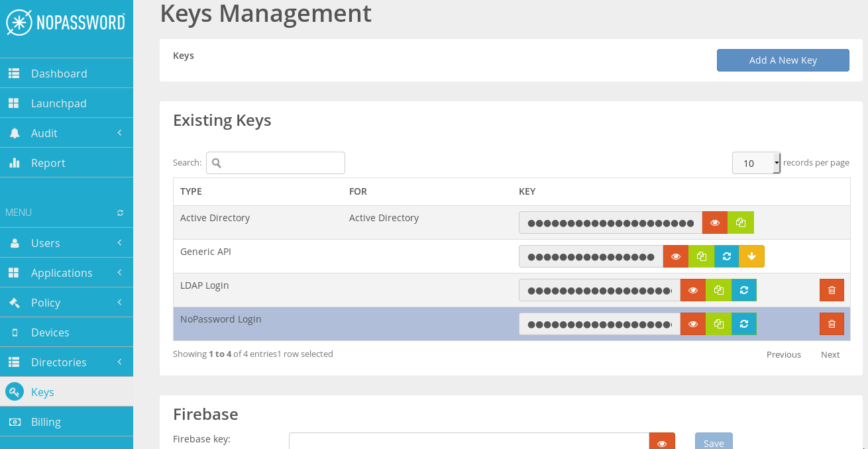Expand the Policy menu chevron
Viewport: 868px width, 449px height.
coord(120,303)
